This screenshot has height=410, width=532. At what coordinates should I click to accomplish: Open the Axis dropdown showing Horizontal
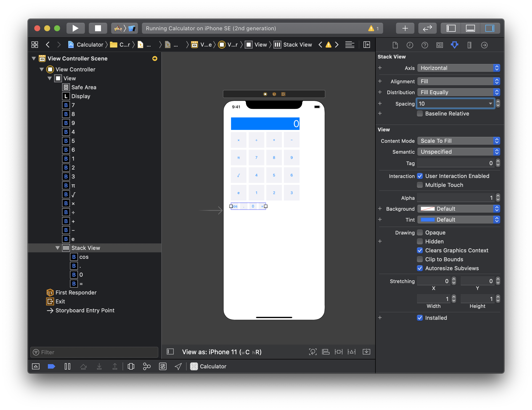(459, 68)
